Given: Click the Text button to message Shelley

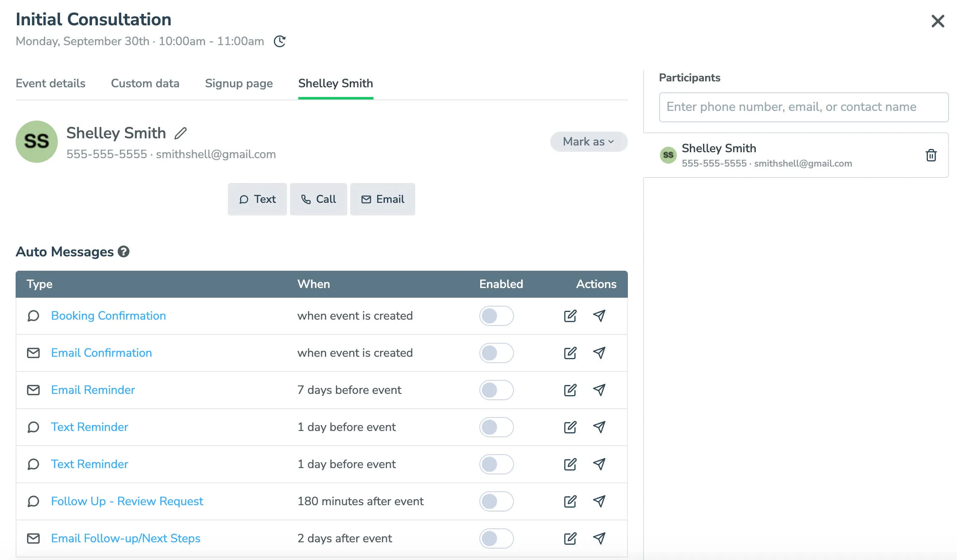Looking at the screenshot, I should [257, 199].
